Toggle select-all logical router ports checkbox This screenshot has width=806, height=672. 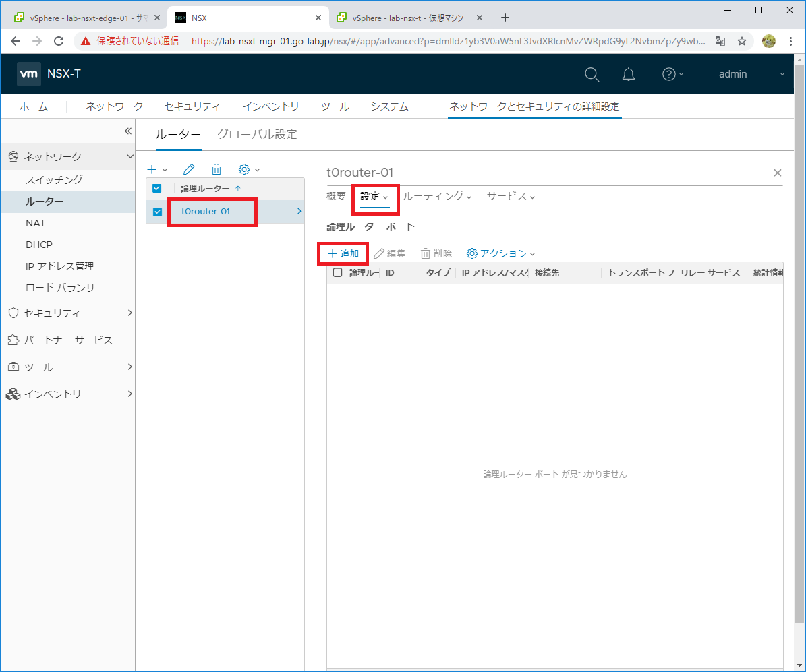click(x=338, y=273)
